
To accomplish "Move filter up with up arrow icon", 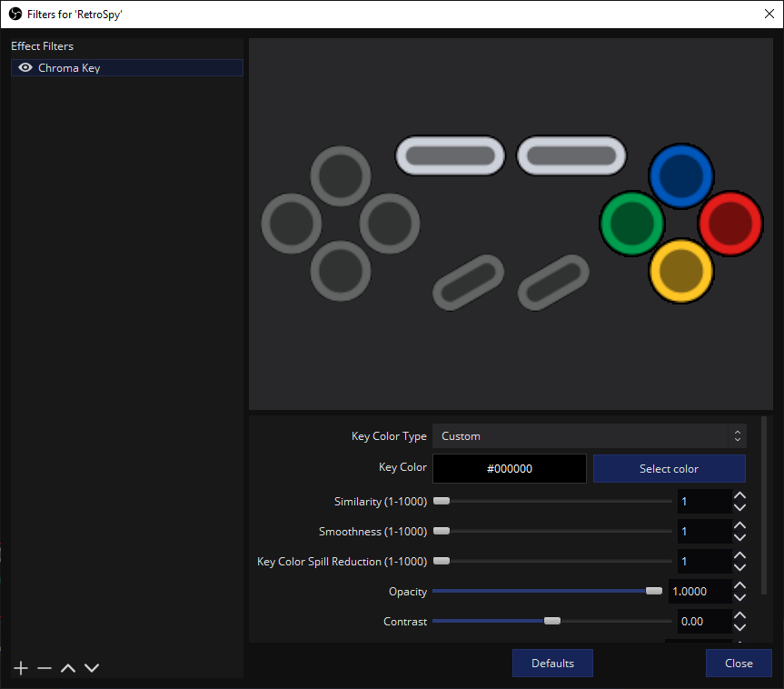I will (68, 668).
